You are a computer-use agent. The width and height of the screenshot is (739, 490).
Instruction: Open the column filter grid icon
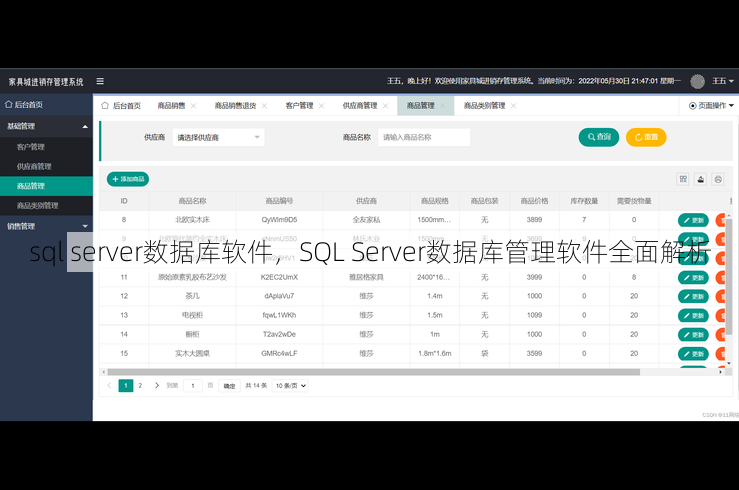click(683, 179)
